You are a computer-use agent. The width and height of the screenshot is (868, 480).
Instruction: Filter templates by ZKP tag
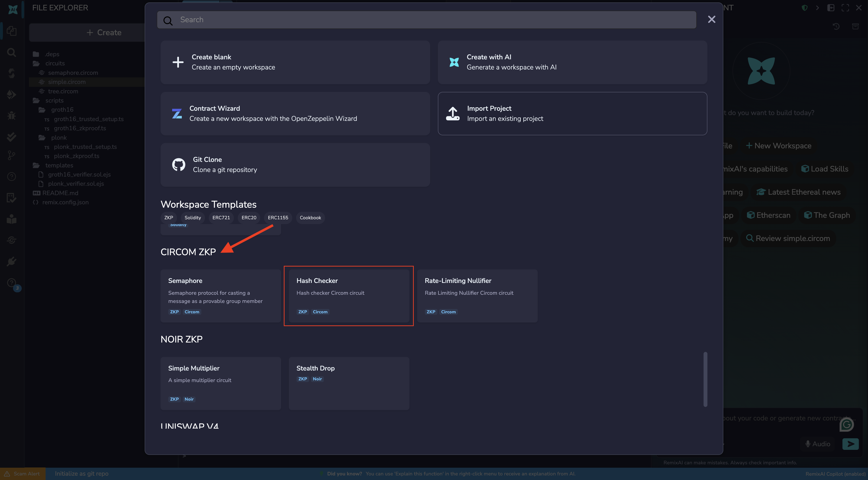(x=169, y=217)
